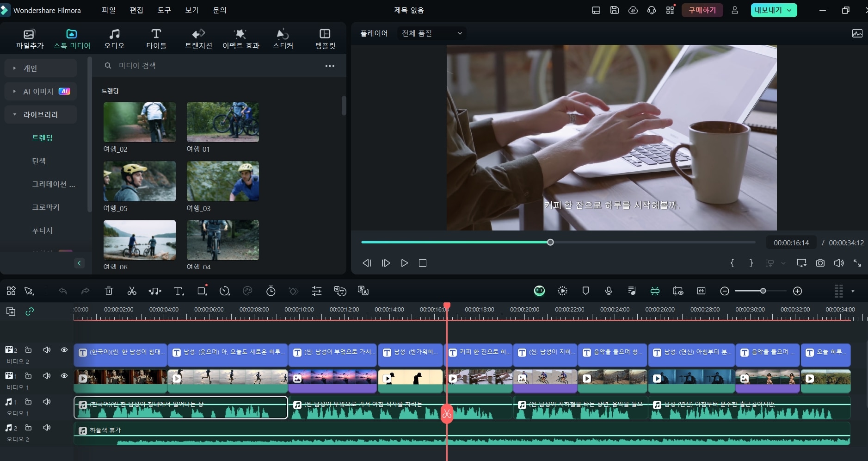
Task: Undo the last edit
Action: [63, 291]
